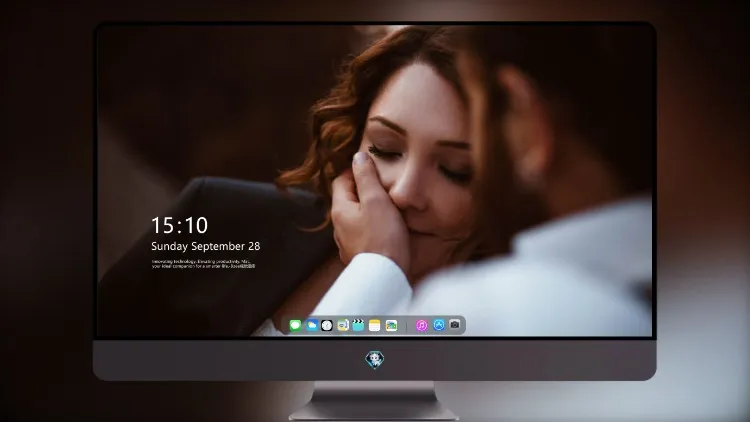
Task: Open the Camera app in the dock
Action: (455, 325)
